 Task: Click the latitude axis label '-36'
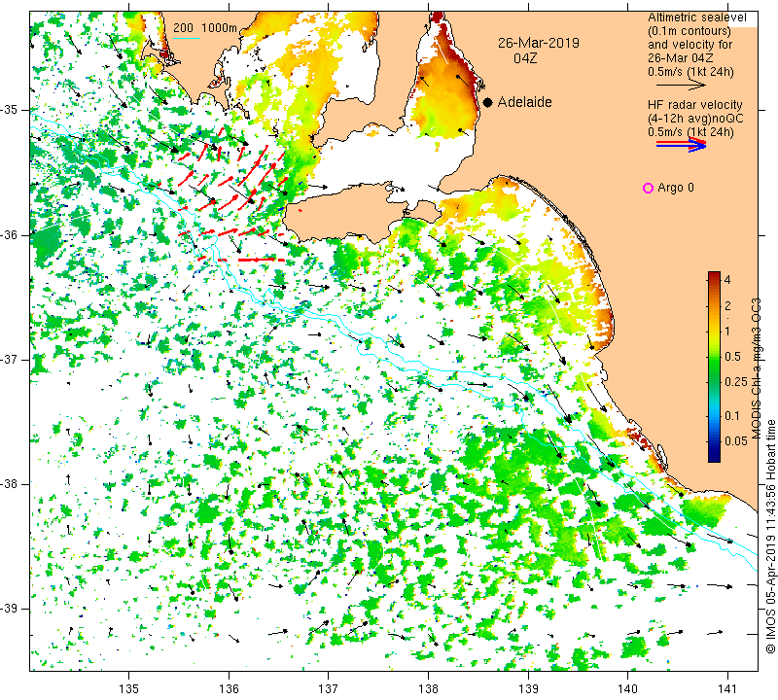click(x=10, y=234)
